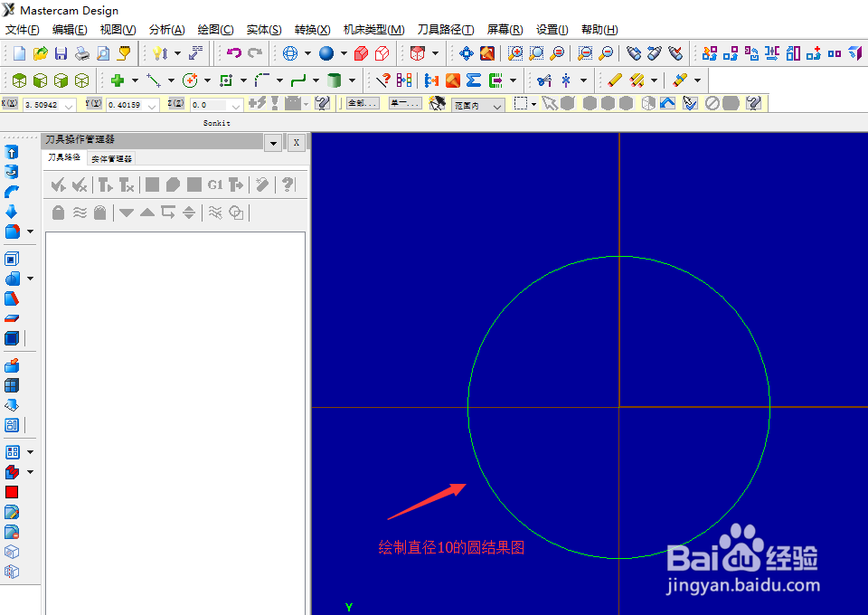Click the blue sweep arc icon in sidebar
Screen dimensions: 868x615
[12, 192]
